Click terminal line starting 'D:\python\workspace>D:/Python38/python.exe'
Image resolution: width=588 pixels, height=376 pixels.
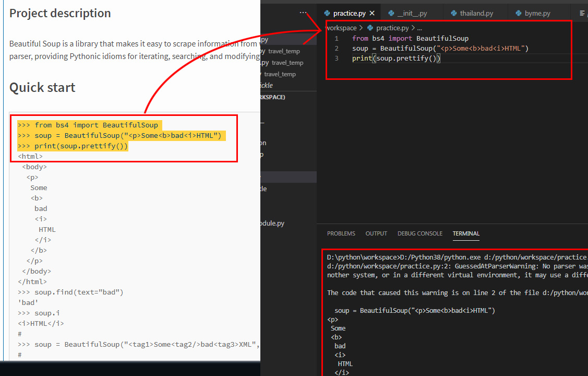click(x=457, y=257)
